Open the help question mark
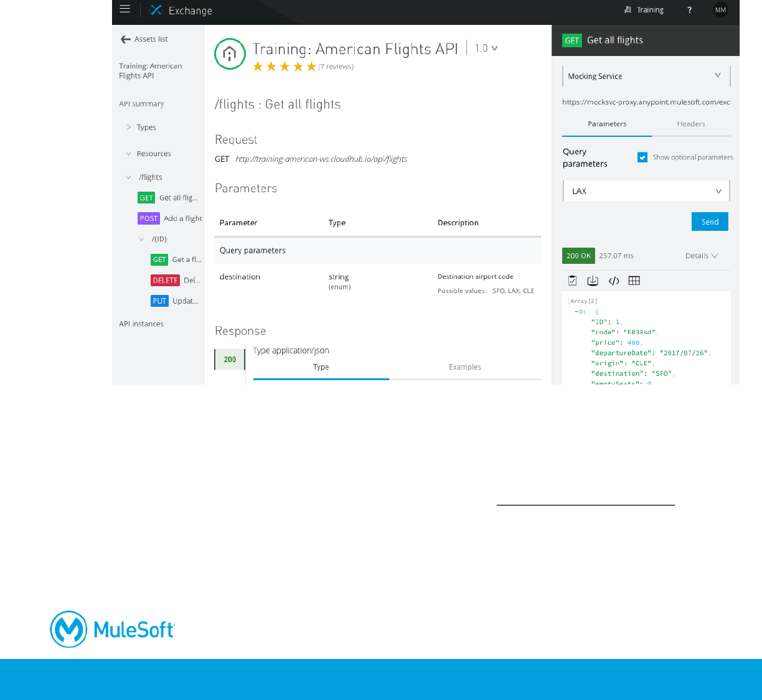 689,10
